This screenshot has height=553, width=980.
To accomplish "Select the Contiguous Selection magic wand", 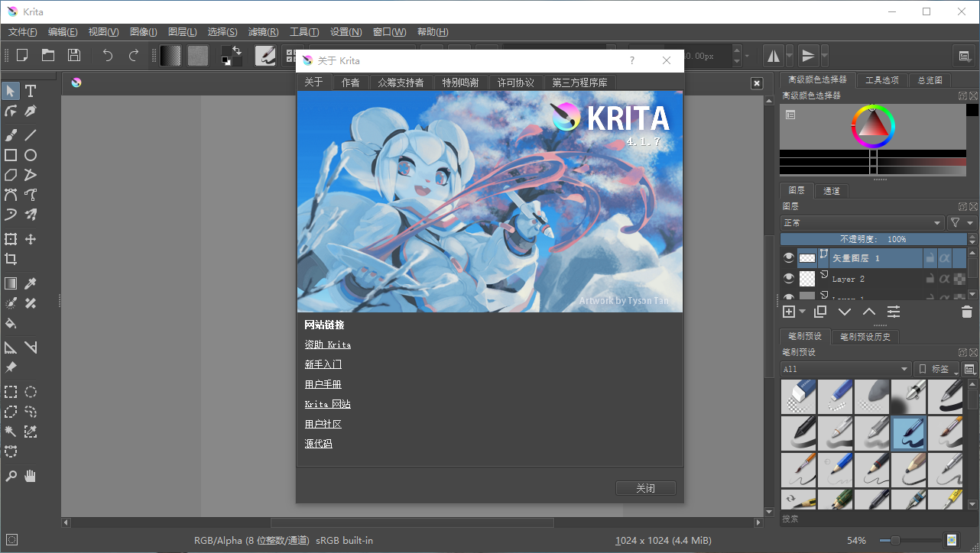I will (x=11, y=432).
